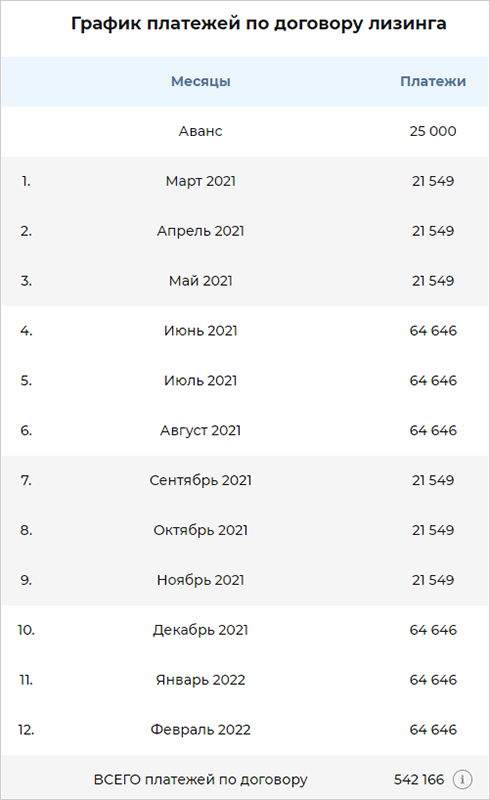This screenshot has width=490, height=800.
Task: Click the Сентябрь 2021 month cell
Action: coord(201,480)
